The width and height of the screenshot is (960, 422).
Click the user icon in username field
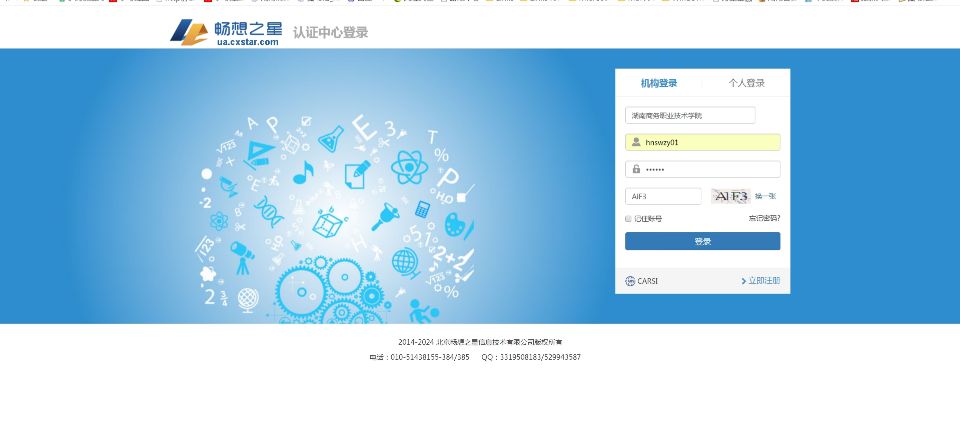click(x=636, y=142)
